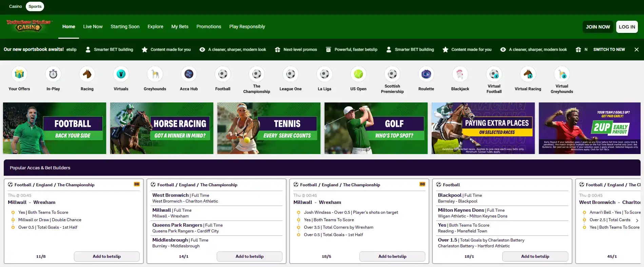
Task: Open the Virtuals icon
Action: (x=121, y=74)
